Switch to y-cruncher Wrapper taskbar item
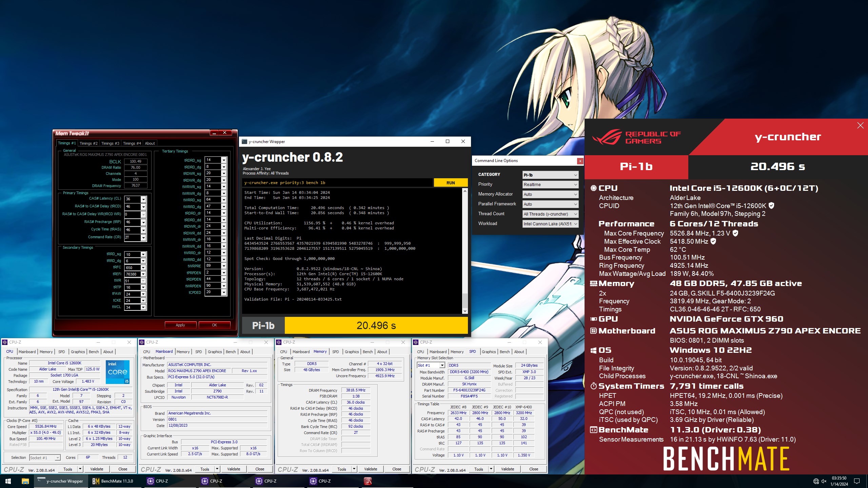This screenshot has width=868, height=488. coord(60,481)
